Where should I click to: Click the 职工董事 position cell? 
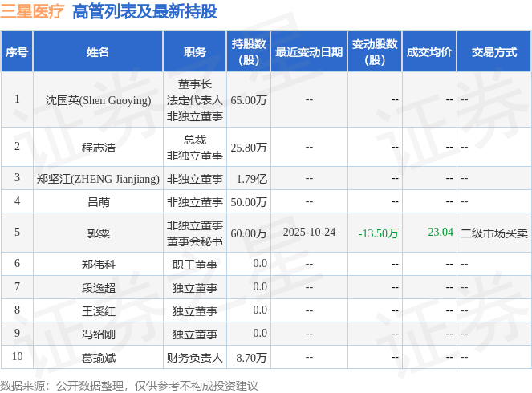point(195,265)
